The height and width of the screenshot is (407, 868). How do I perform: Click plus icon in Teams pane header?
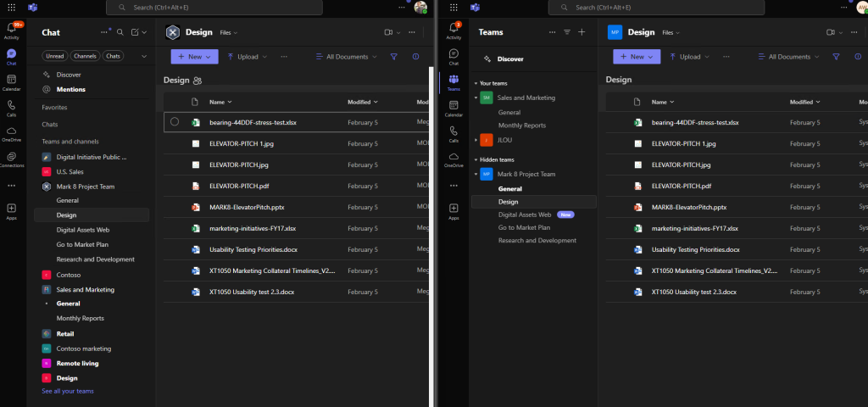[x=581, y=32]
